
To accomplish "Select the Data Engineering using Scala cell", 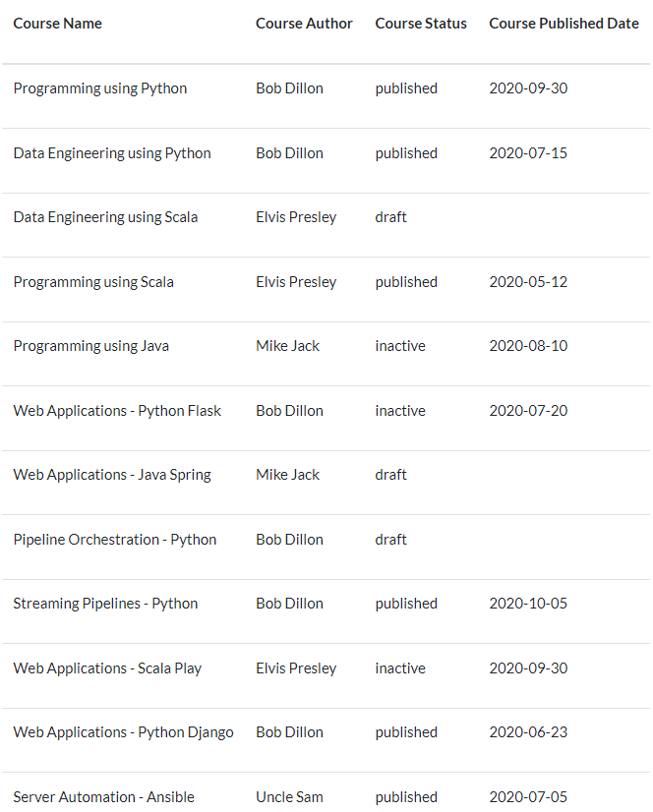I will pos(106,217).
